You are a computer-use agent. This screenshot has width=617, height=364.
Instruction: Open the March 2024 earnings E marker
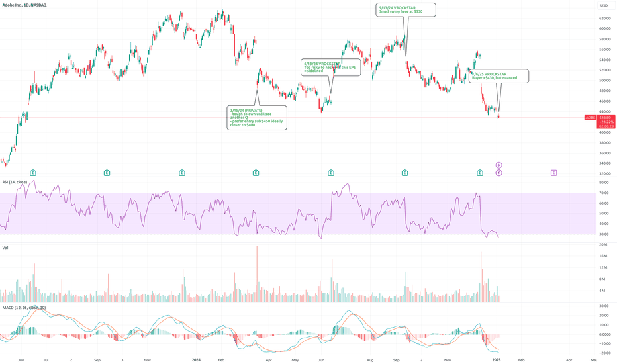tap(256, 173)
